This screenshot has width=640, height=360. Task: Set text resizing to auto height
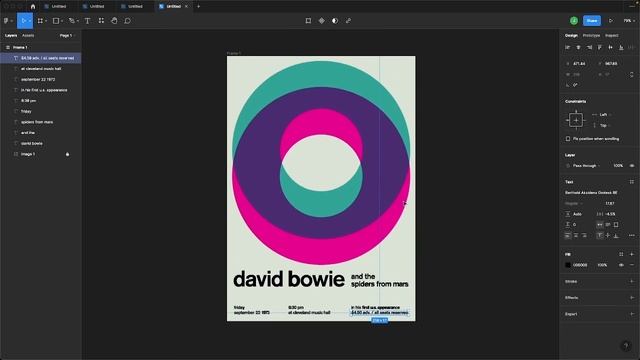(x=608, y=224)
